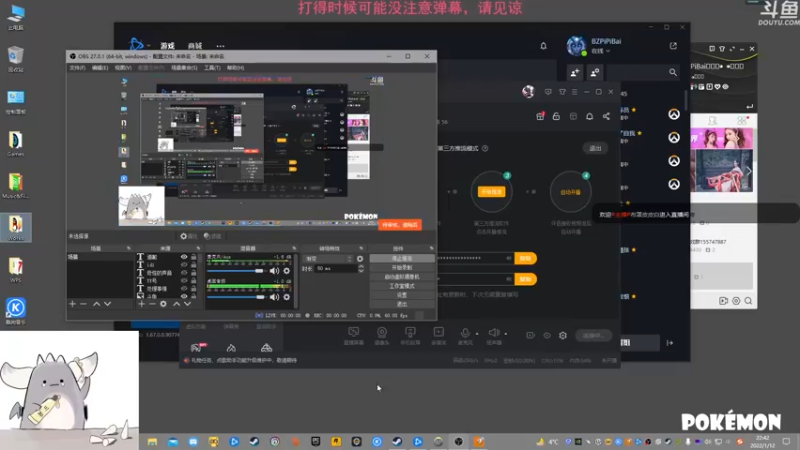Click the Stop Streaming button in OBS controls
800x450 pixels.
tap(402, 259)
